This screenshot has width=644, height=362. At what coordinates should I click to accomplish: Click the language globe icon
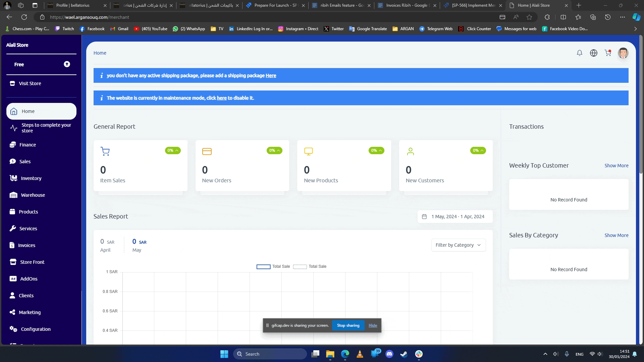593,53
